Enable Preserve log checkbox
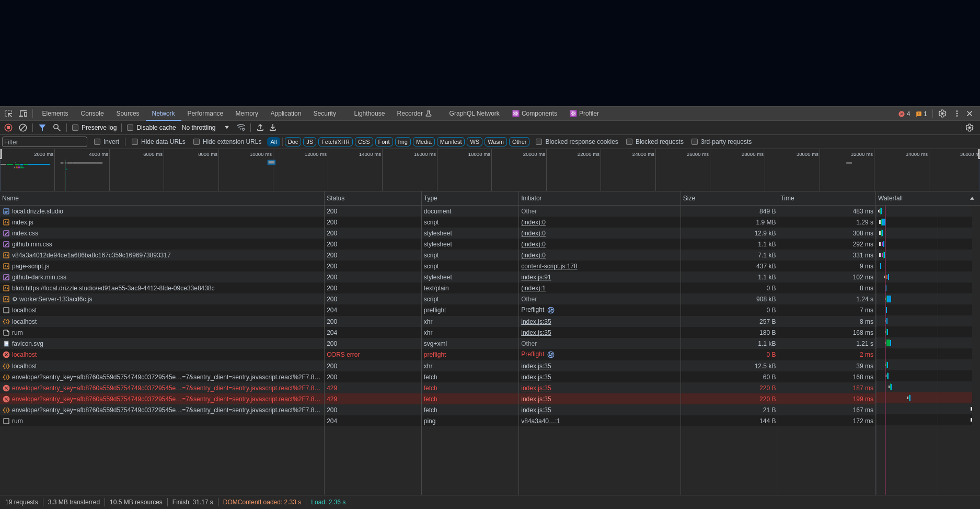 75,128
